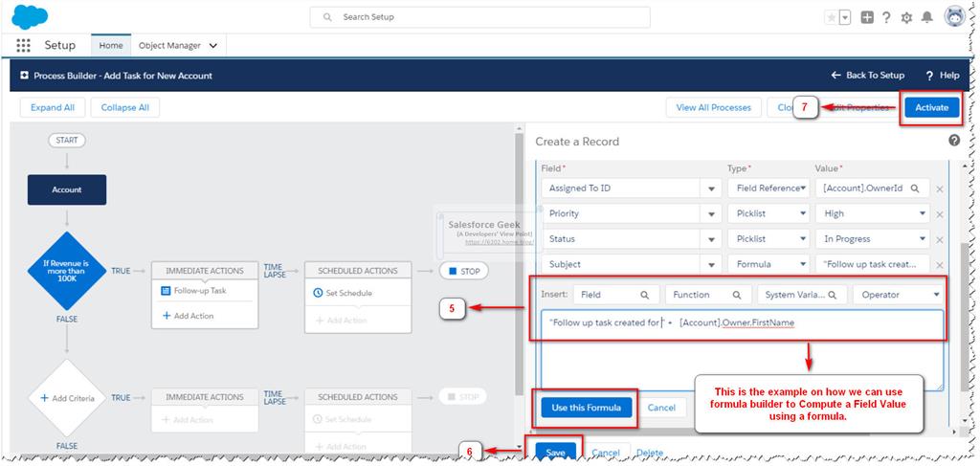The image size is (980, 466).
Task: Activate the process
Action: 932,107
